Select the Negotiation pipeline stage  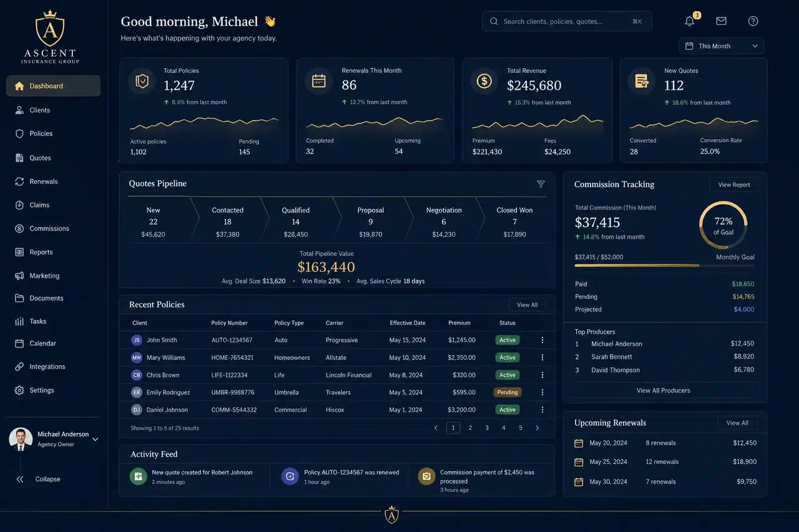444,222
